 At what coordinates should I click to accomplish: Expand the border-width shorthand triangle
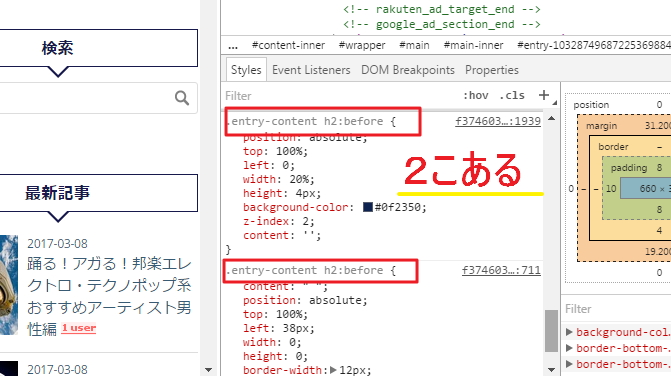click(x=333, y=370)
